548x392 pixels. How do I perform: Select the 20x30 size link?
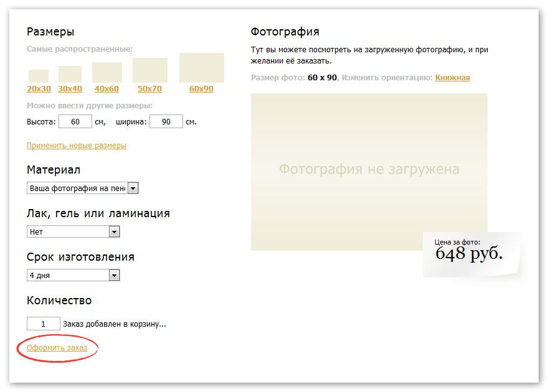tap(39, 88)
